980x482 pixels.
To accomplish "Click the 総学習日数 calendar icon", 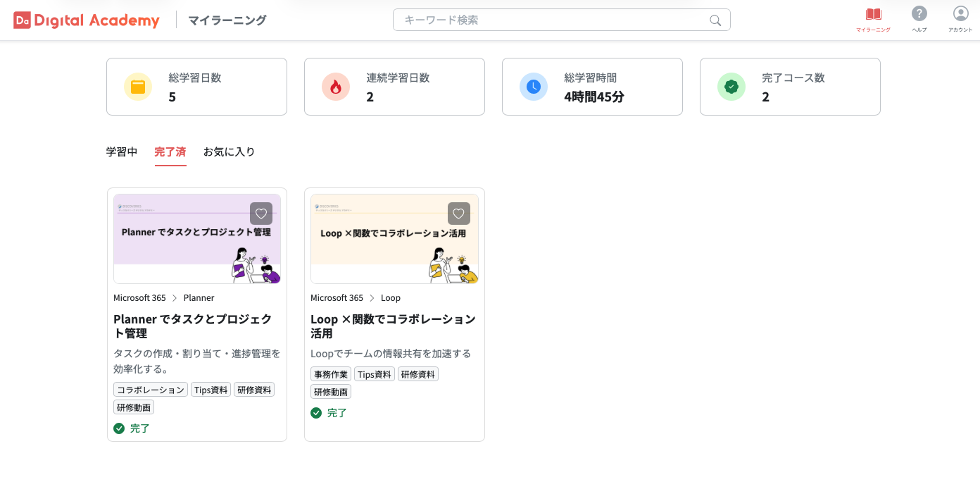I will click(x=138, y=87).
